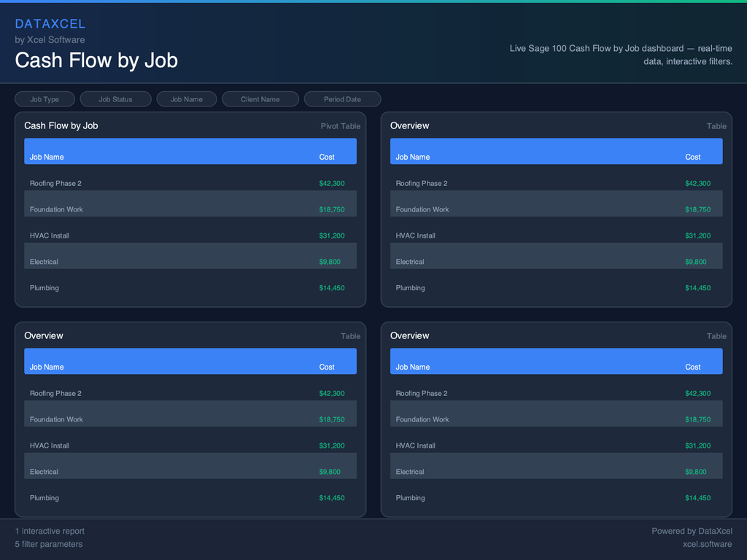Click the DATAXCEL logo text
The image size is (747, 560).
[50, 24]
